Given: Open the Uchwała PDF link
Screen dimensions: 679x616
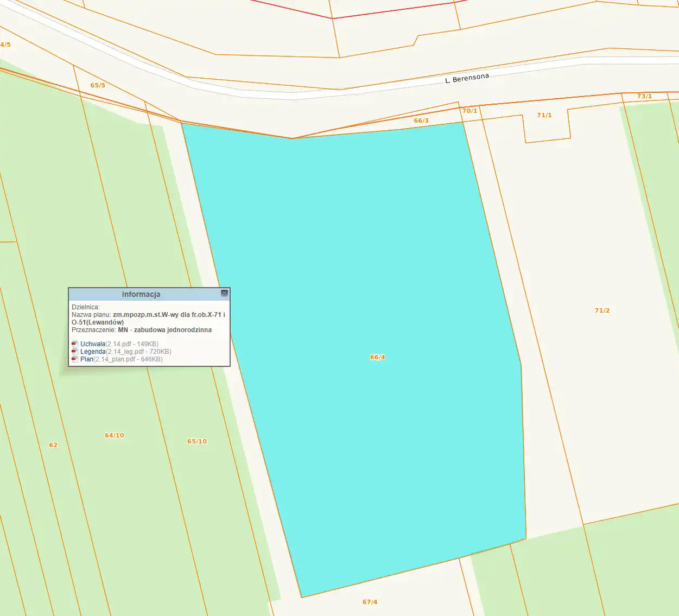Looking at the screenshot, I should click(x=93, y=344).
